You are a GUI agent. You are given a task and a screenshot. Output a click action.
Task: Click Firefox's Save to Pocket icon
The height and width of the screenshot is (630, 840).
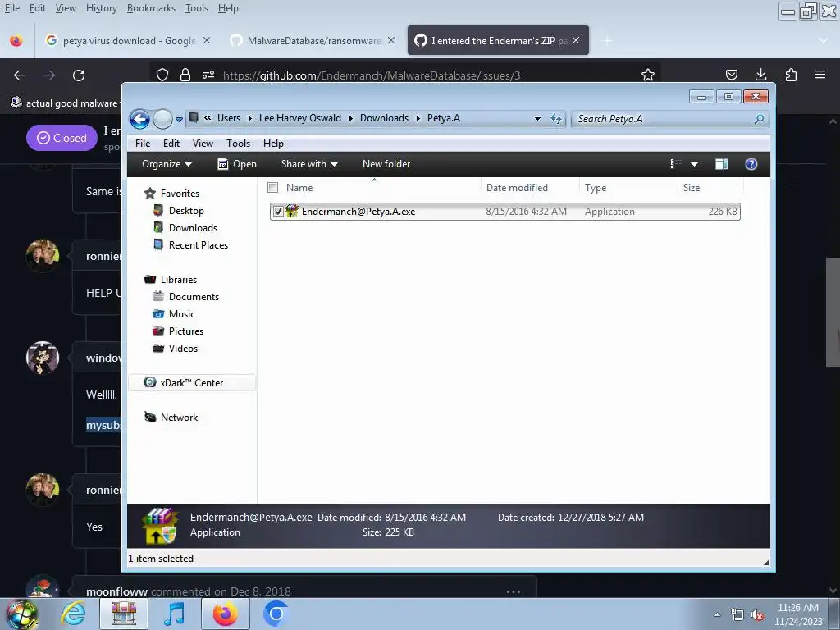tap(731, 75)
